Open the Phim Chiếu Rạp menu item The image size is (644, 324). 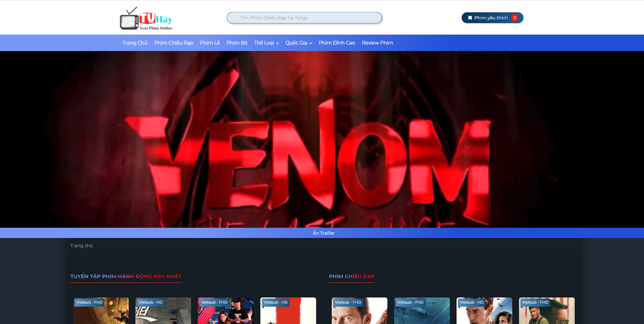click(x=173, y=43)
